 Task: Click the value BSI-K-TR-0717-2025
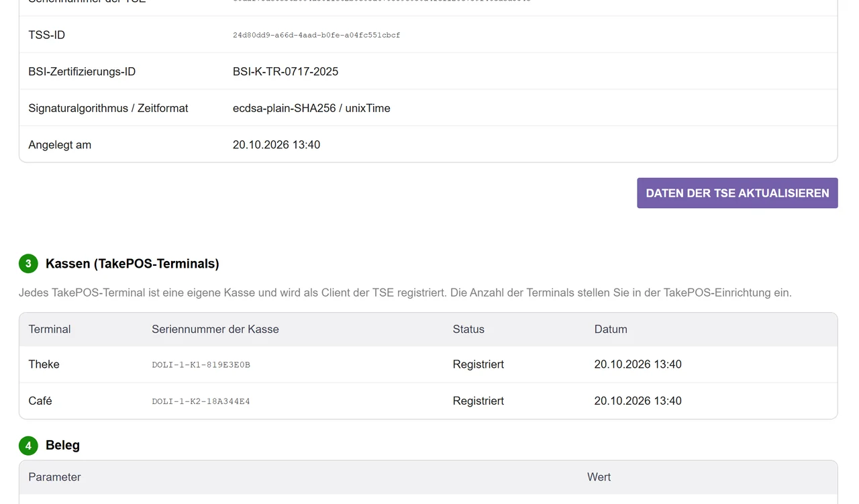pyautogui.click(x=285, y=72)
